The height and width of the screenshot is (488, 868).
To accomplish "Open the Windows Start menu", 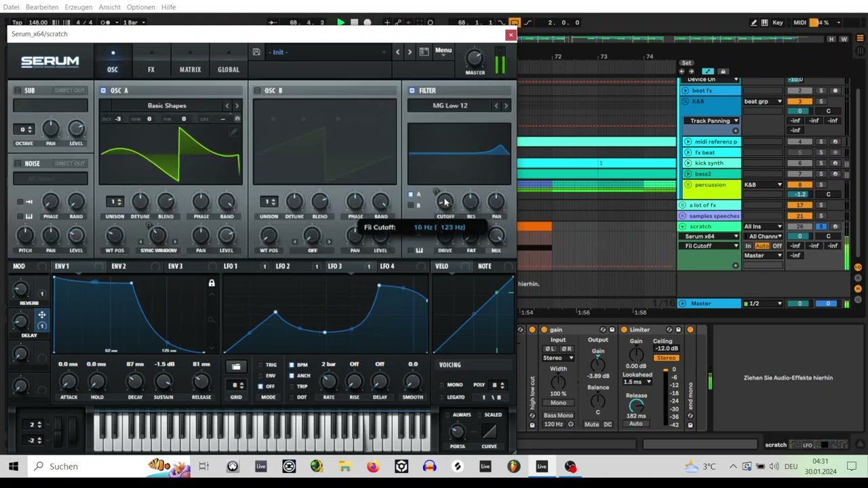I will (x=14, y=466).
